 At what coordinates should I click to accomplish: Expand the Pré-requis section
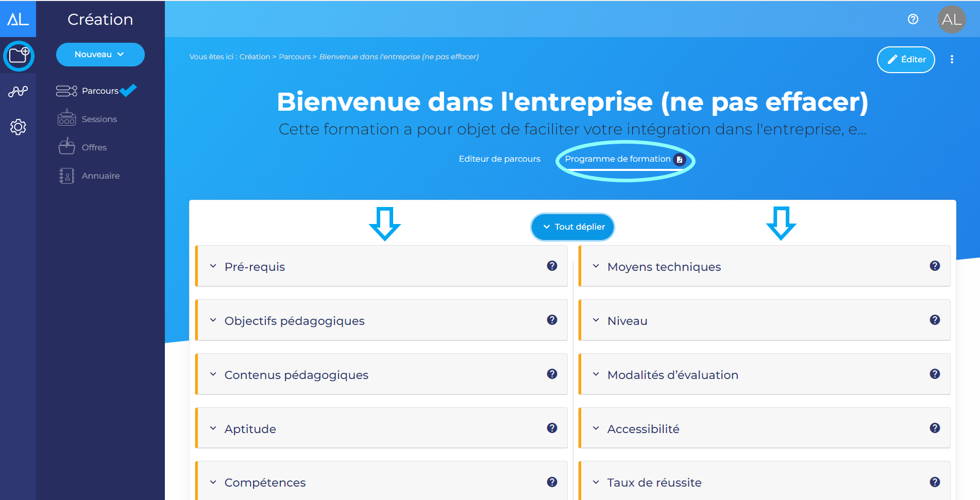(213, 266)
